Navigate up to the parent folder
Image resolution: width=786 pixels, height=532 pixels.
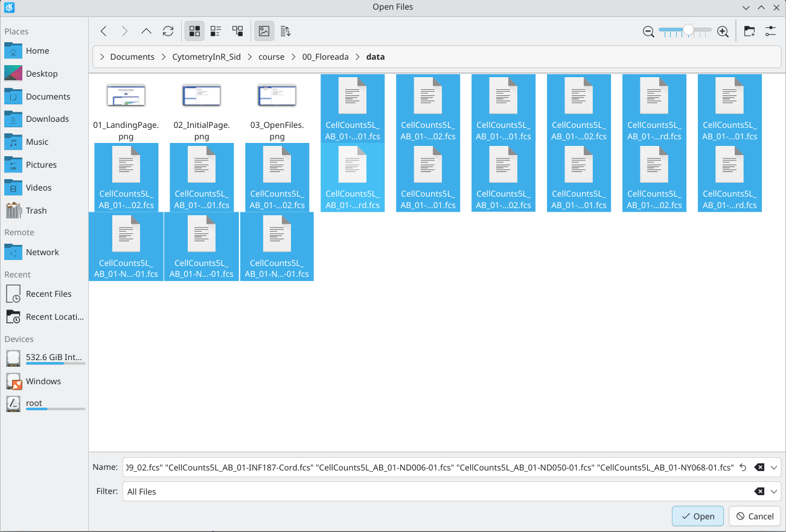pyautogui.click(x=146, y=31)
